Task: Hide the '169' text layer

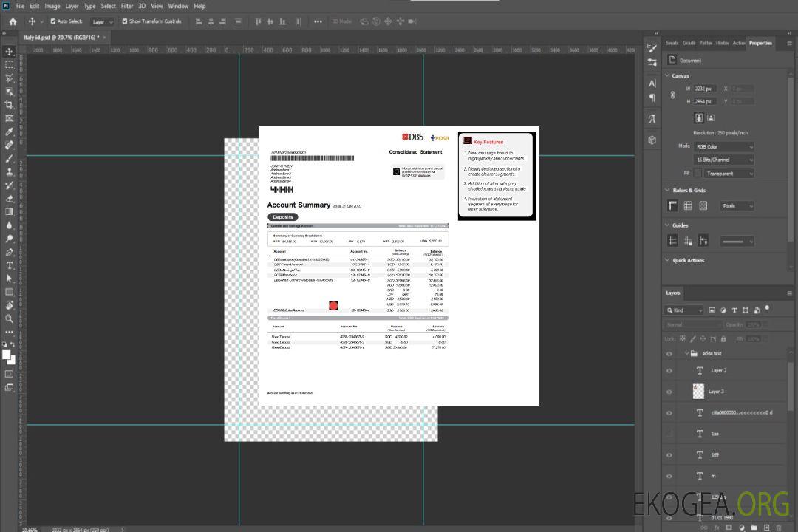Action: click(x=669, y=455)
